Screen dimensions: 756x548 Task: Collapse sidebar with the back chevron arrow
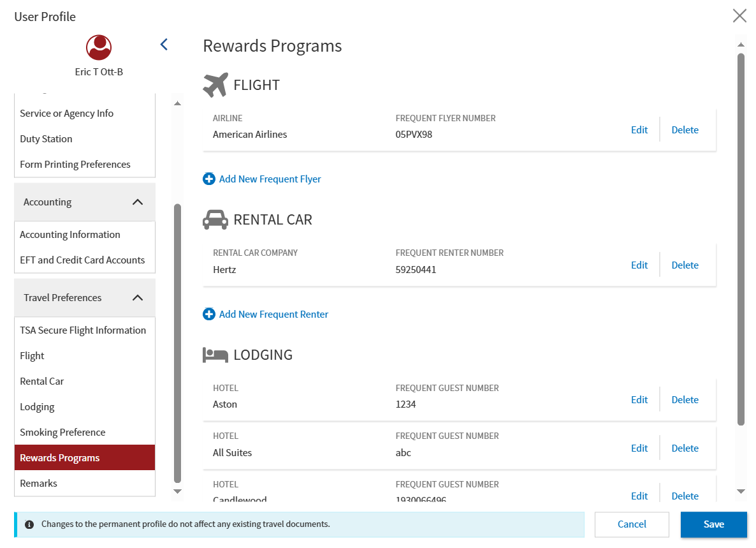click(164, 45)
